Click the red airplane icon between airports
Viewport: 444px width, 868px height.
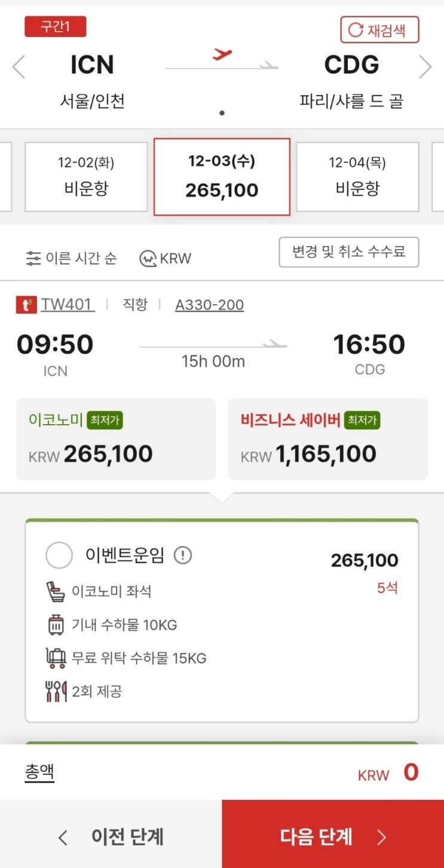coord(222,55)
